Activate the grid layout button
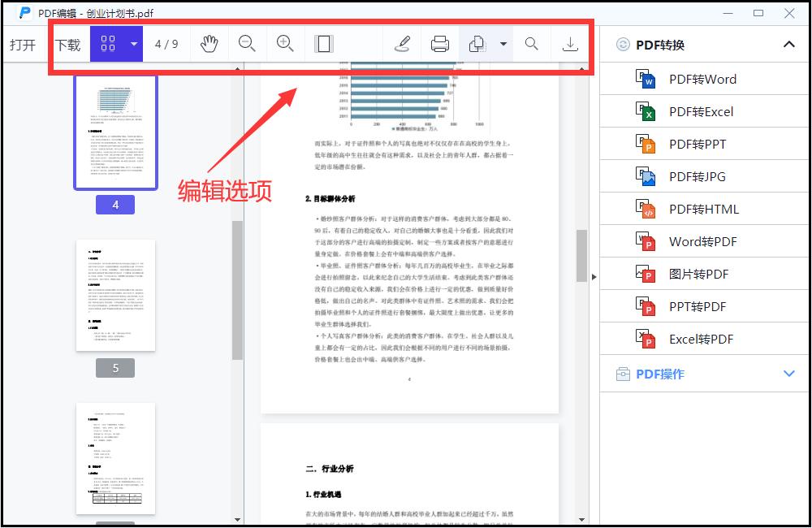The width and height of the screenshot is (812, 528). tap(108, 42)
